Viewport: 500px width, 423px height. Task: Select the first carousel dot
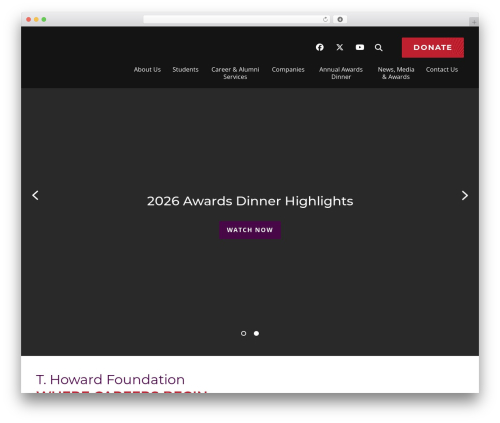click(243, 333)
